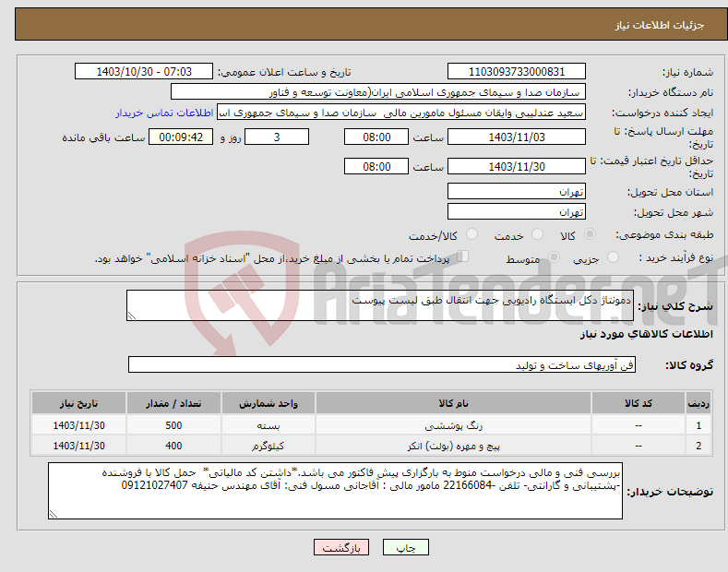Click the پیچ و مهره (بولت) انکر cell
This screenshot has width=728, height=572.
coord(453,446)
